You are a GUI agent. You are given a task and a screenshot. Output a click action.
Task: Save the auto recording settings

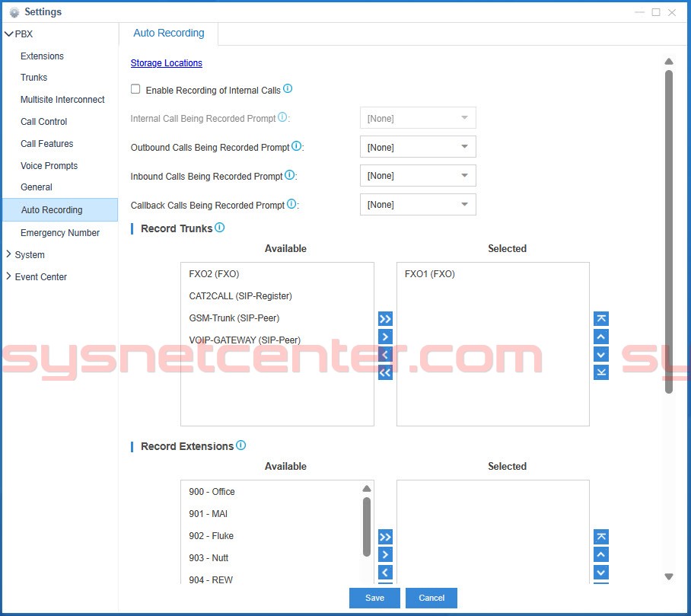coord(374,598)
